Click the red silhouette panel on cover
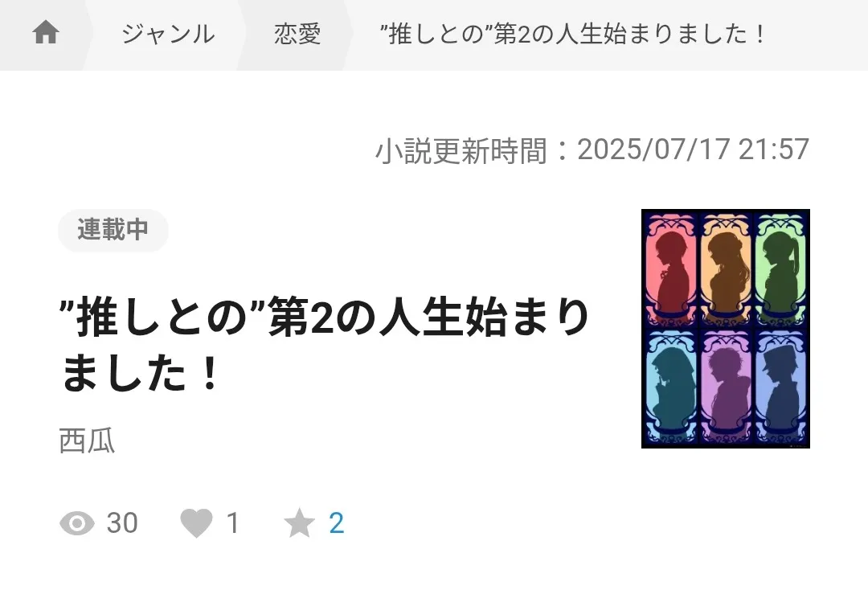Screen dimensions: 868x594 [x=671, y=269]
